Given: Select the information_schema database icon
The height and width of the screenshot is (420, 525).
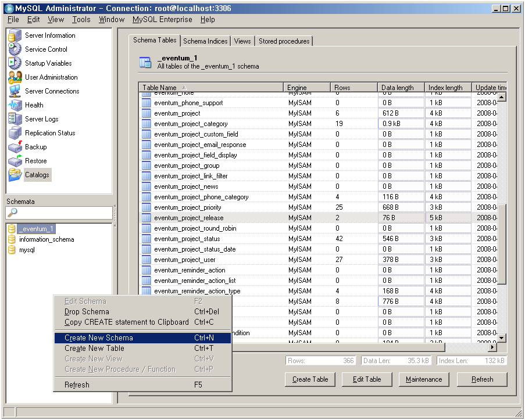Looking at the screenshot, I should (x=12, y=239).
